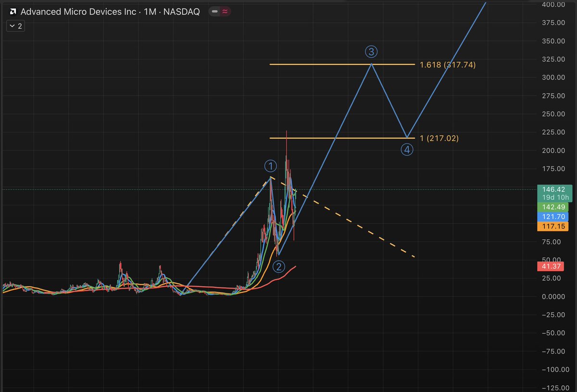The height and width of the screenshot is (392, 577).
Task: Click the 325.00 price axis label
Action: pos(553,59)
